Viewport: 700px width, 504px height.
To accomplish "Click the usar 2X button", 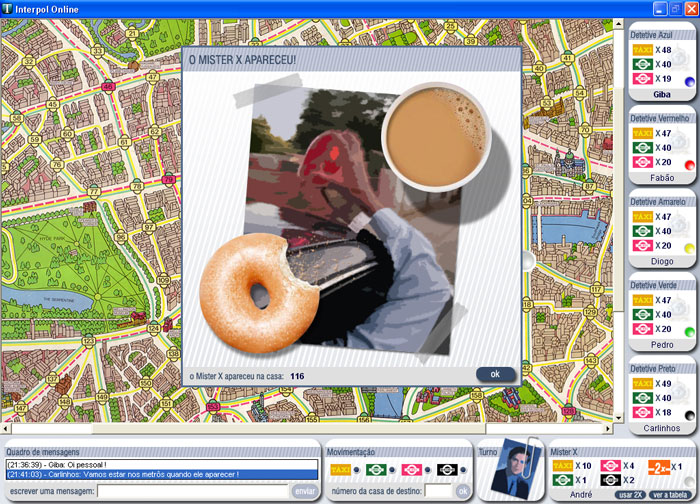I will pos(630,495).
